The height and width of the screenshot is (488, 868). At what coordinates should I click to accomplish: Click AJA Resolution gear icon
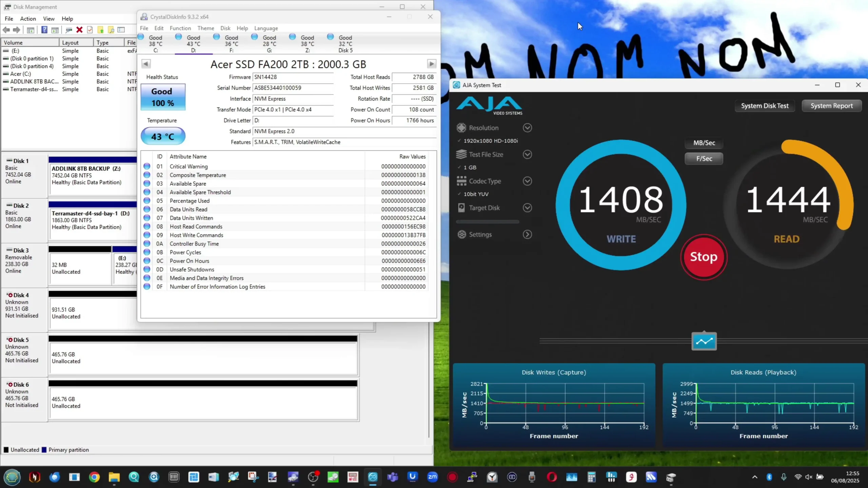[461, 128]
